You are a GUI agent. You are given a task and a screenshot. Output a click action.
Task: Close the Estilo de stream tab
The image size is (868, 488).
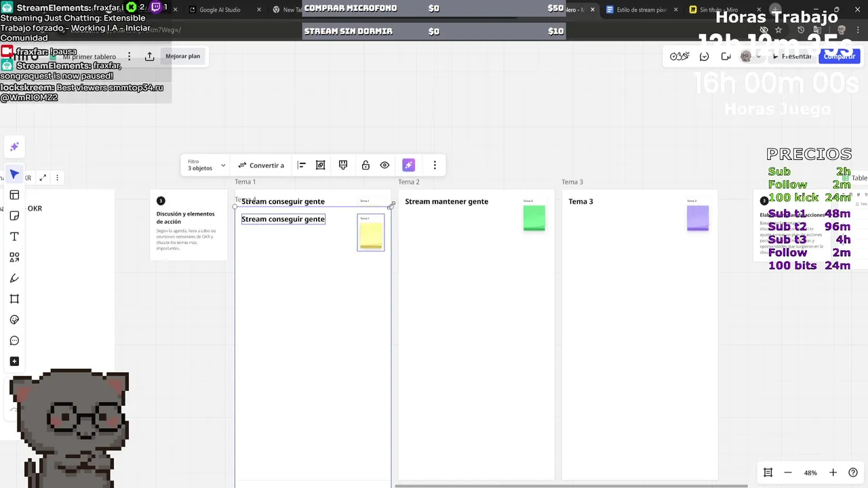(675, 9)
